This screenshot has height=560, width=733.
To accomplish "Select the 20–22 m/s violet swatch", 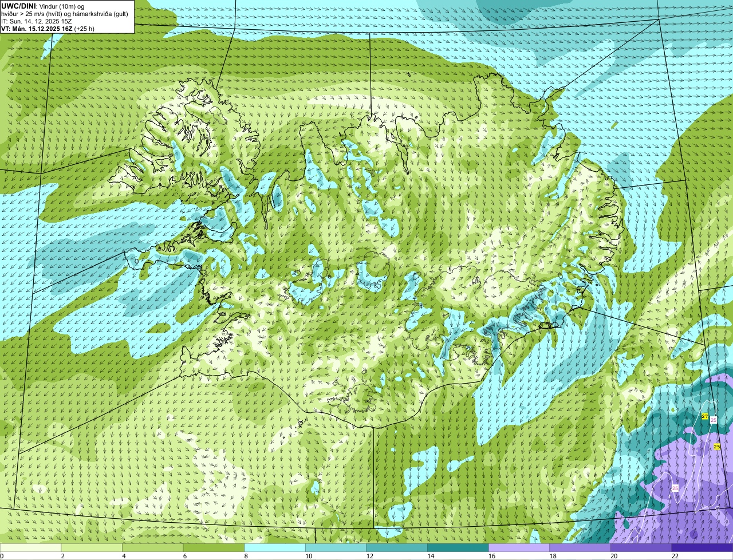I will coord(641,547).
